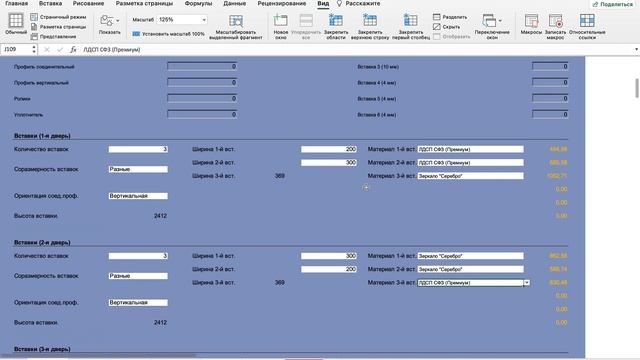Screen dimensions: 640x360
Task: Click the Расскажите search lightbulb
Action: coord(339,3)
